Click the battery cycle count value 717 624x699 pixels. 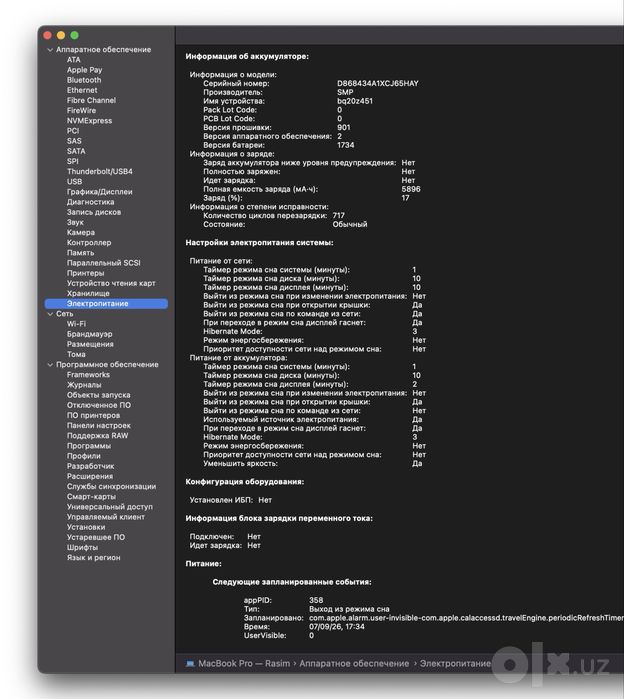338,216
